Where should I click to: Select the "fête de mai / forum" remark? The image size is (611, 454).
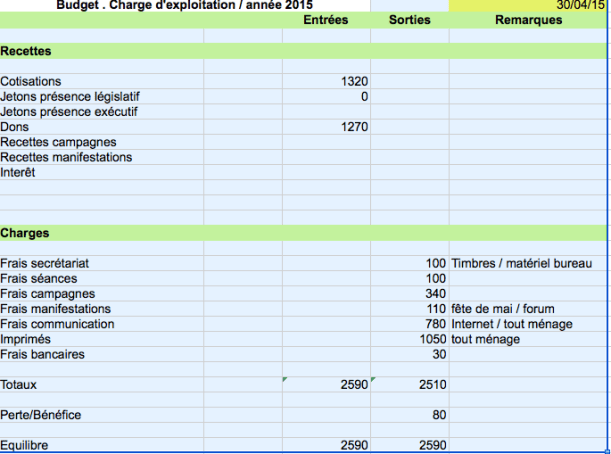[x=502, y=309]
